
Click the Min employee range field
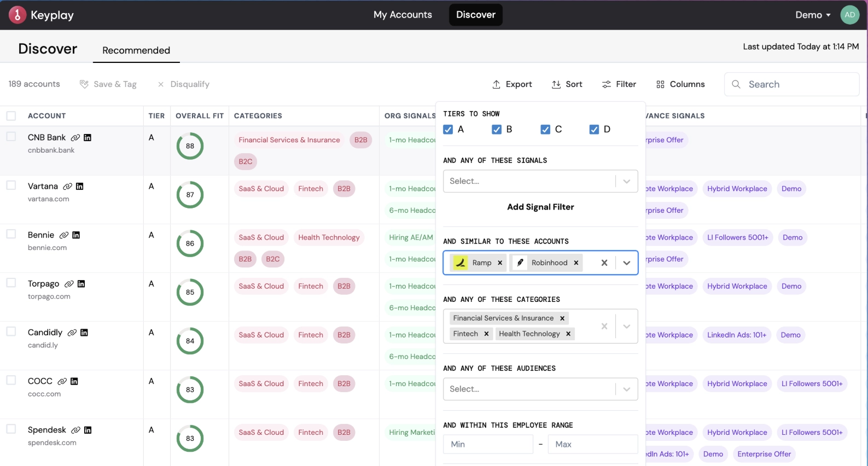click(488, 444)
